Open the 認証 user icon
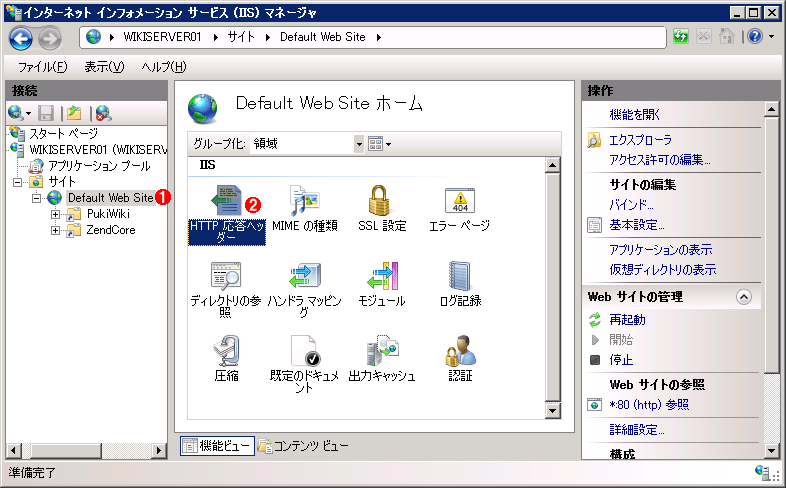 [460, 351]
